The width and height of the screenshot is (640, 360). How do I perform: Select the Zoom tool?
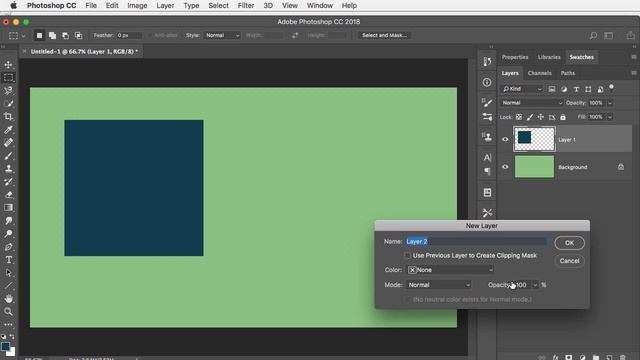click(9, 312)
